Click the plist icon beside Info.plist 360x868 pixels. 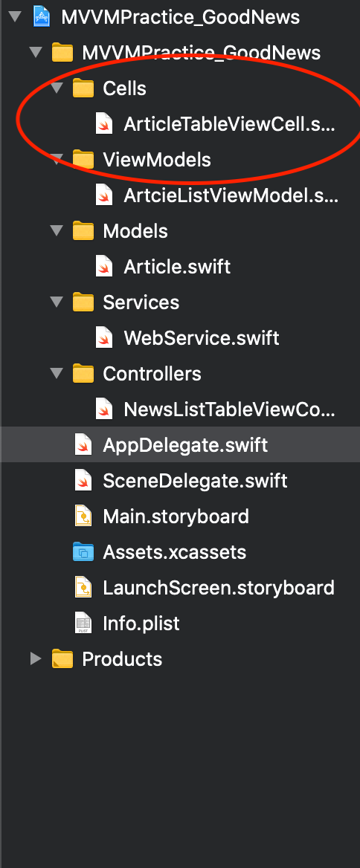83,623
